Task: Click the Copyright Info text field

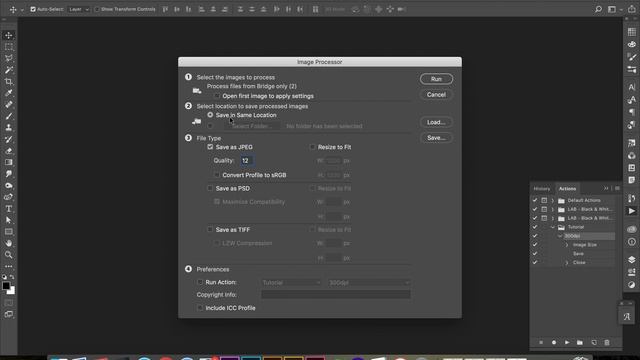Action: tap(336, 295)
